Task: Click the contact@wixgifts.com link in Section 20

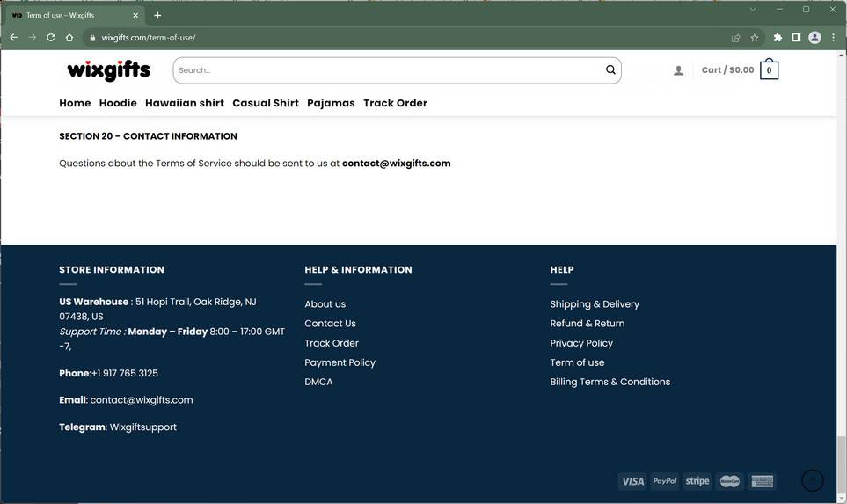Action: tap(396, 163)
